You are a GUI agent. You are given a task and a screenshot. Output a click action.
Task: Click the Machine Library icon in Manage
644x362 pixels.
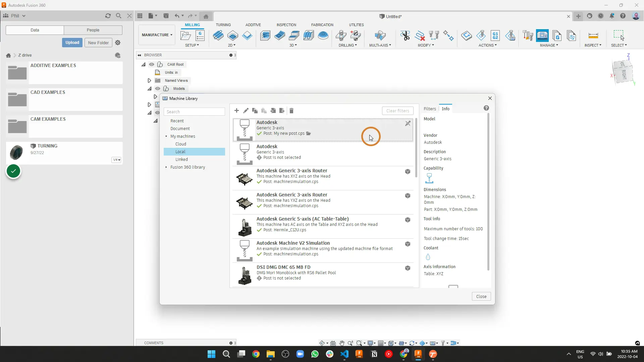click(x=542, y=36)
